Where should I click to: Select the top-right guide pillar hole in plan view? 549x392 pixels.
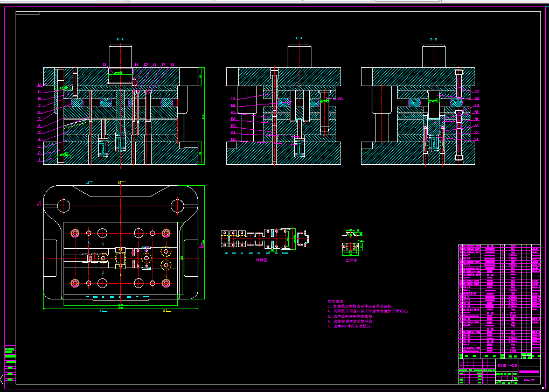click(x=177, y=206)
